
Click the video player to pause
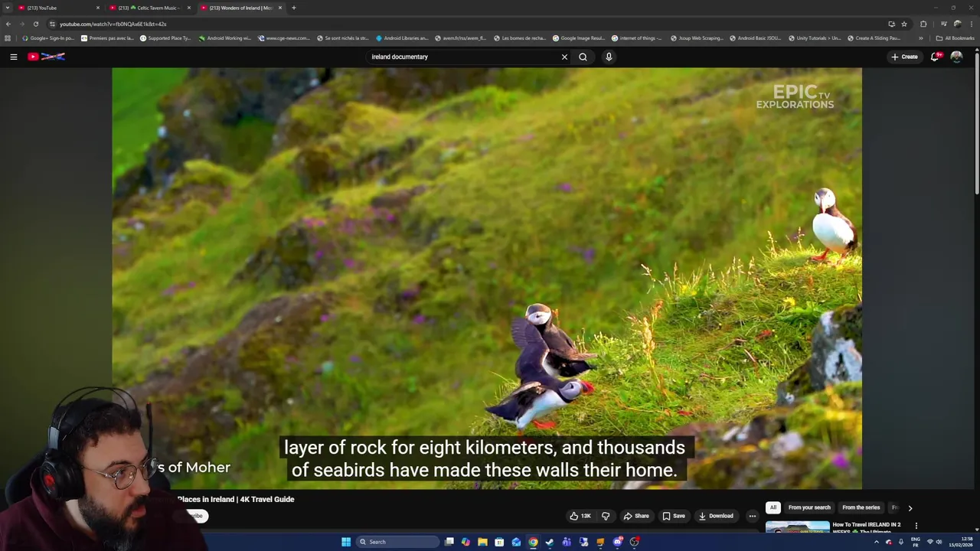point(487,278)
